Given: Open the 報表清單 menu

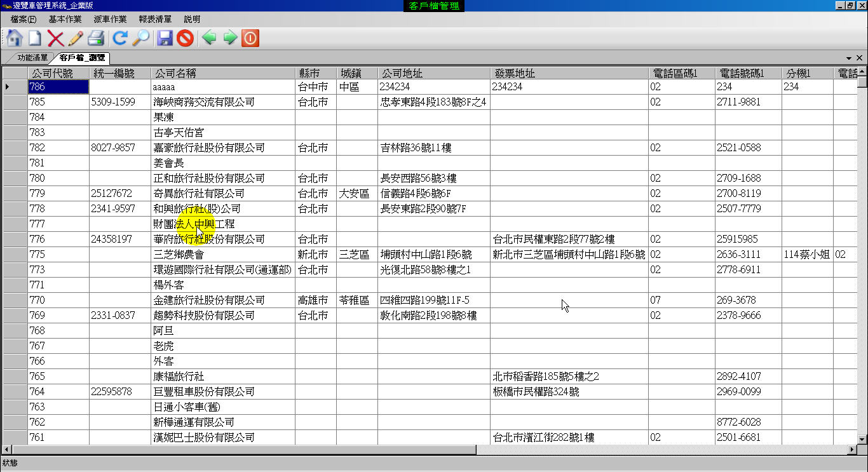Looking at the screenshot, I should pos(155,19).
